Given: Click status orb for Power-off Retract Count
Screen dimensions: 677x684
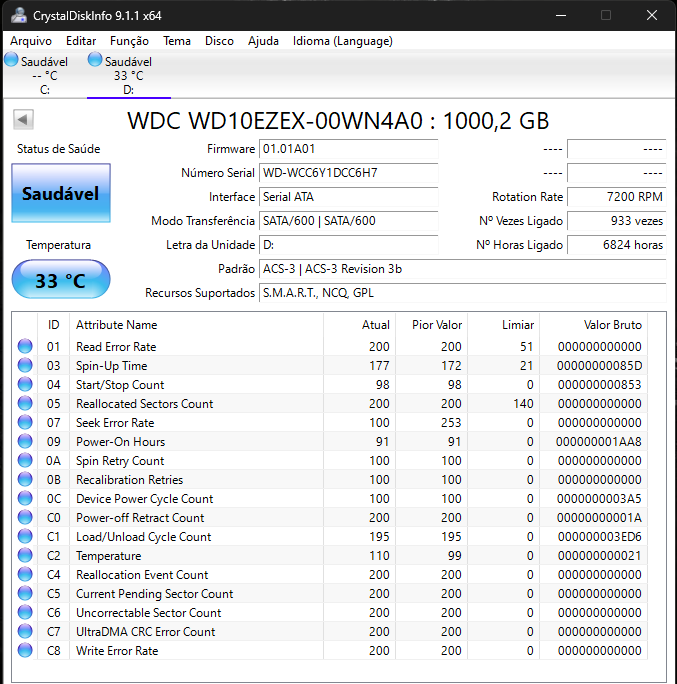Looking at the screenshot, I should pos(25,517).
